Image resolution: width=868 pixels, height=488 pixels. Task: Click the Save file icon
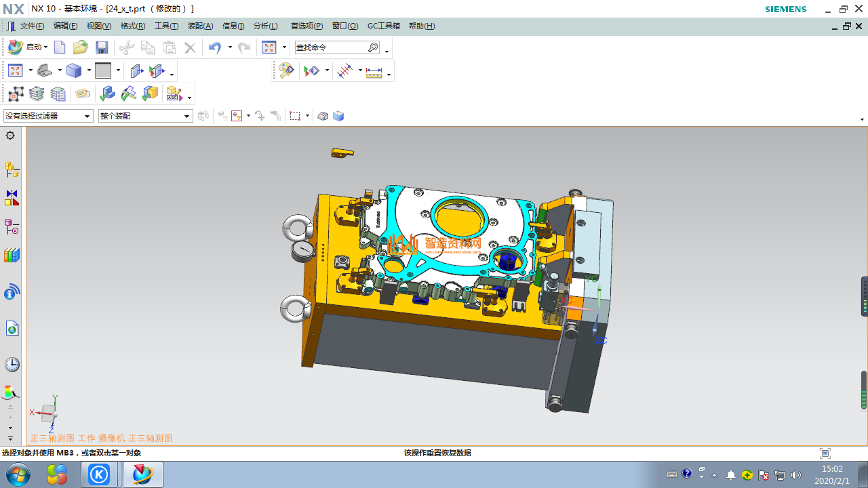click(102, 47)
